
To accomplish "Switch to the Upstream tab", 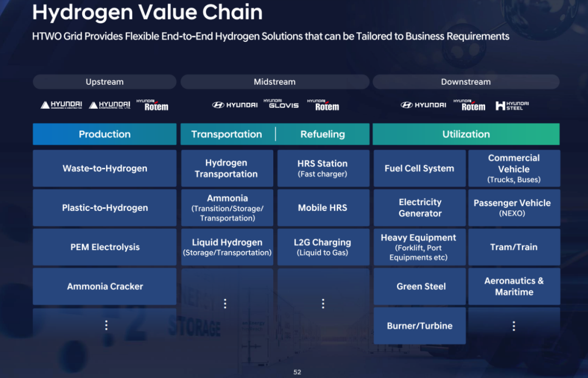I will pos(105,82).
